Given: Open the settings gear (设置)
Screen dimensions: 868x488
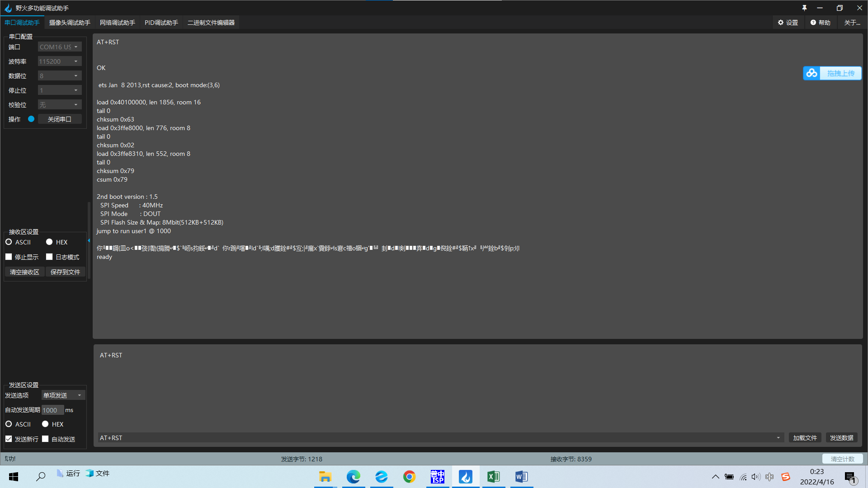Looking at the screenshot, I should (781, 23).
